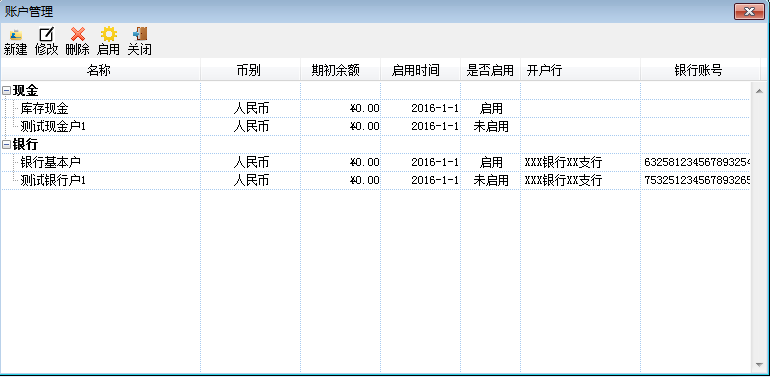Click the 是否启用 column header
The height and width of the screenshot is (377, 770).
(490, 71)
